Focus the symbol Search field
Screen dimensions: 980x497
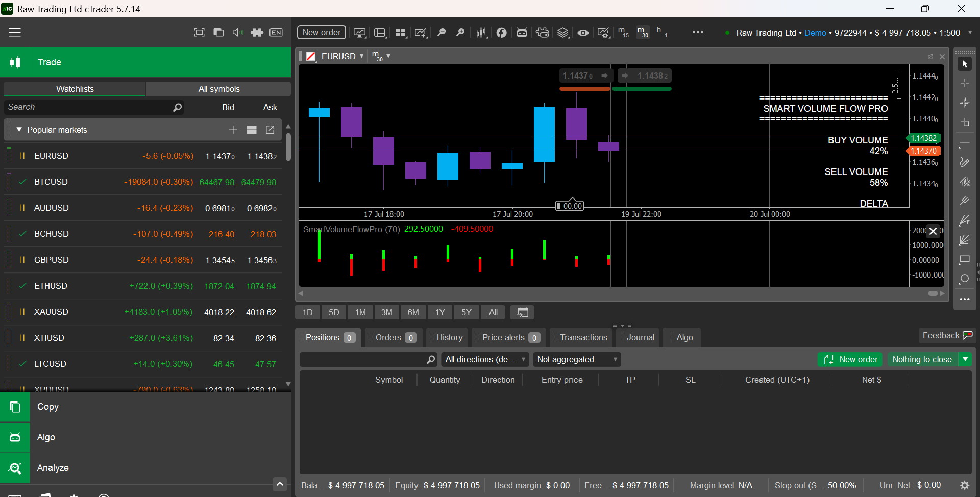94,107
